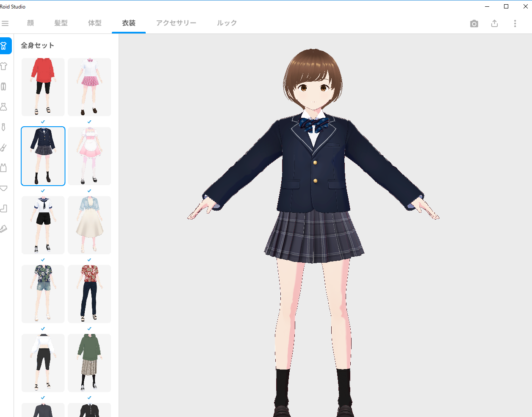Image resolution: width=532 pixels, height=417 pixels.
Task: Switch to the 顔 tab
Action: (30, 23)
